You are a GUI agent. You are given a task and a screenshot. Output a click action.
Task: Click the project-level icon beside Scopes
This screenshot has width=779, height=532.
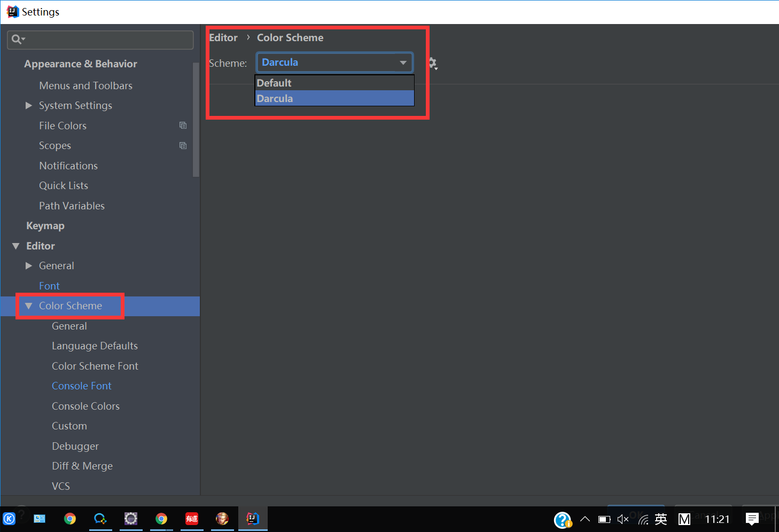coord(183,145)
